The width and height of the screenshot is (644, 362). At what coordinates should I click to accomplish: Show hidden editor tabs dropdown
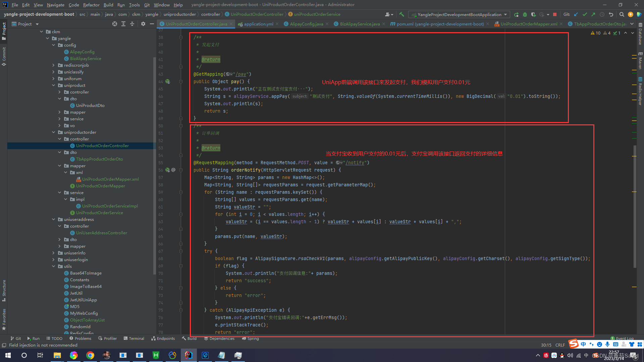click(632, 24)
